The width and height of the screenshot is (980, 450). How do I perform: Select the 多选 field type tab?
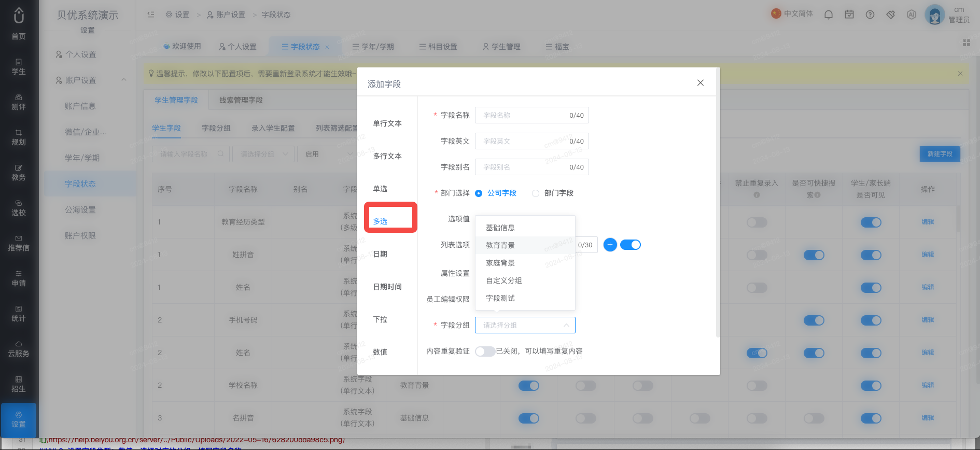click(381, 221)
